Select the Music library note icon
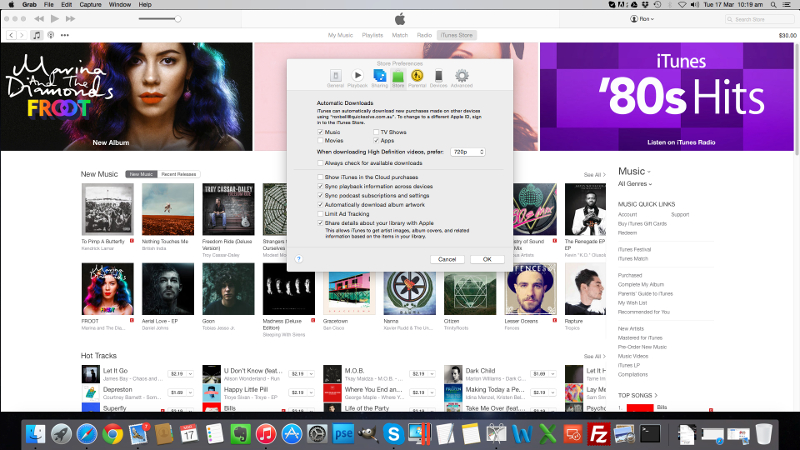Viewport: 800px width, 450px height. pos(36,35)
